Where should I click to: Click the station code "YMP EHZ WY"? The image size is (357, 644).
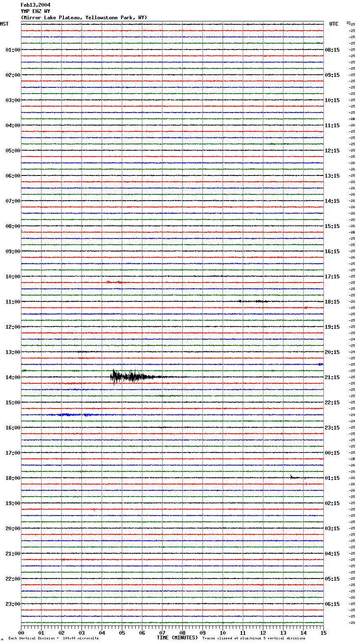click(35, 11)
